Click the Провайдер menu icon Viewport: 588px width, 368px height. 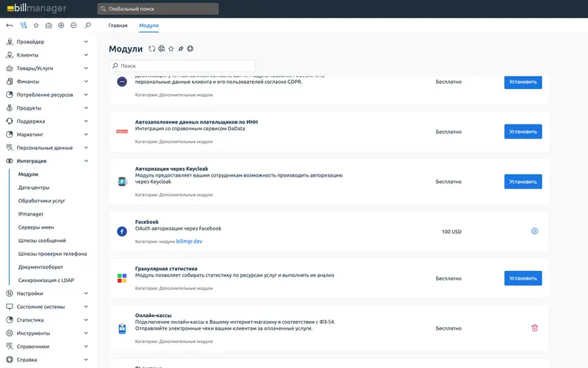pyautogui.click(x=10, y=42)
